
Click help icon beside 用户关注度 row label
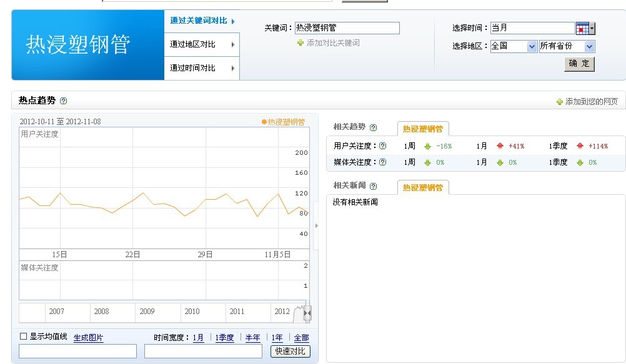click(x=382, y=145)
